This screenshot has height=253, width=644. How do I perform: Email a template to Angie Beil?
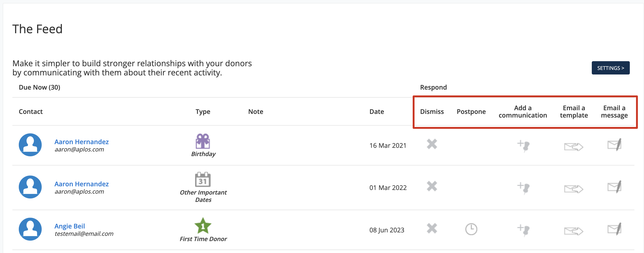click(x=573, y=231)
